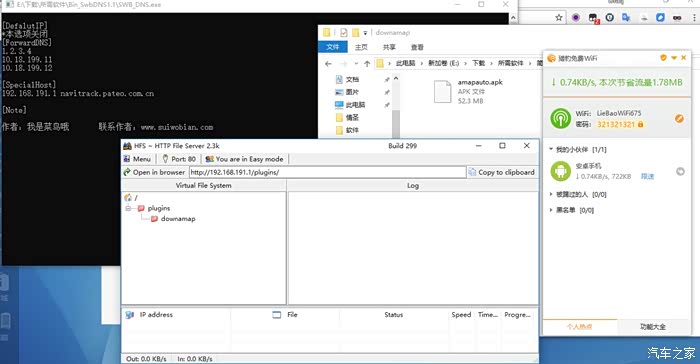Click 下载 in the Explorer breadcrumb
This screenshot has height=364, width=700.
pos(479,63)
